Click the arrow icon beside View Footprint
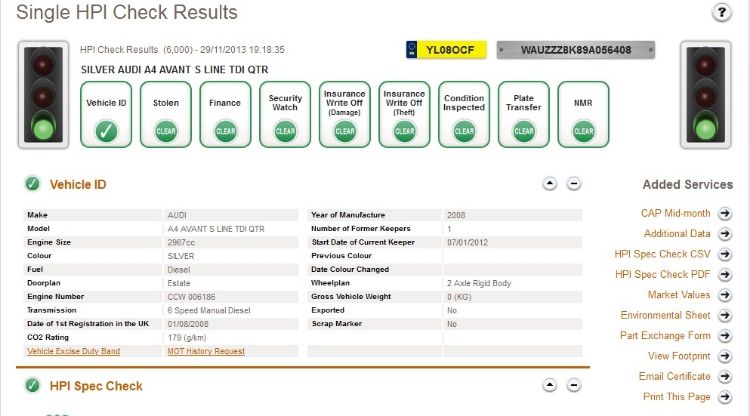This screenshot has width=750, height=416. [x=725, y=356]
